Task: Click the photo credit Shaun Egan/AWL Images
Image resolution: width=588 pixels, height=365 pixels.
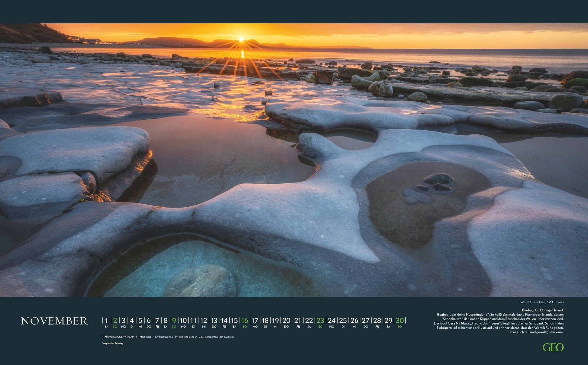Action: (541, 302)
